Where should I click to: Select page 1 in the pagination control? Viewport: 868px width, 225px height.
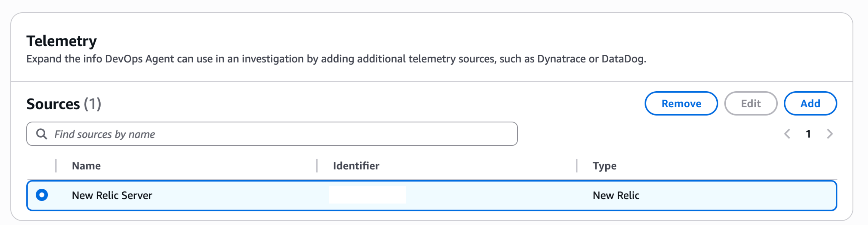[x=809, y=134]
